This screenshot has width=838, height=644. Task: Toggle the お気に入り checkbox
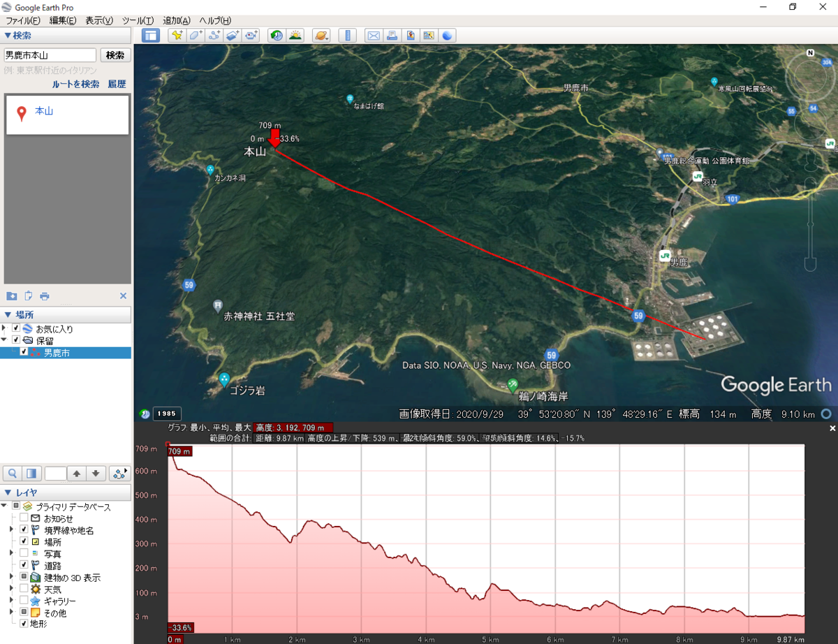[16, 328]
